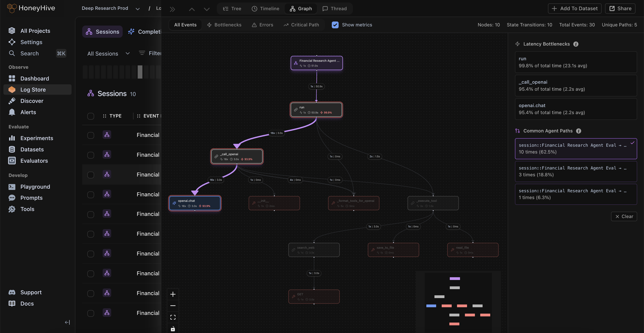The height and width of the screenshot is (333, 644).
Task: Click the Common Agent Paths info icon
Action: pos(578,131)
